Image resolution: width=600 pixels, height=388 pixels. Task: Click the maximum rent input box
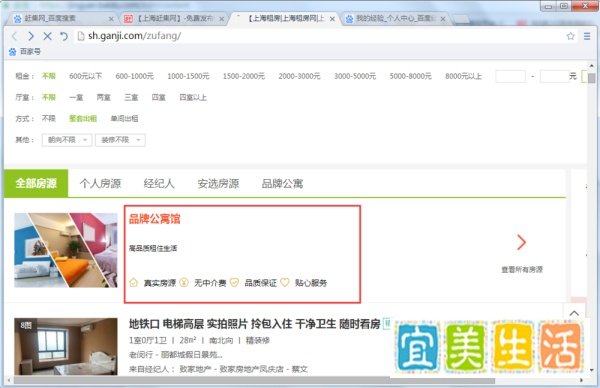pyautogui.click(x=553, y=76)
